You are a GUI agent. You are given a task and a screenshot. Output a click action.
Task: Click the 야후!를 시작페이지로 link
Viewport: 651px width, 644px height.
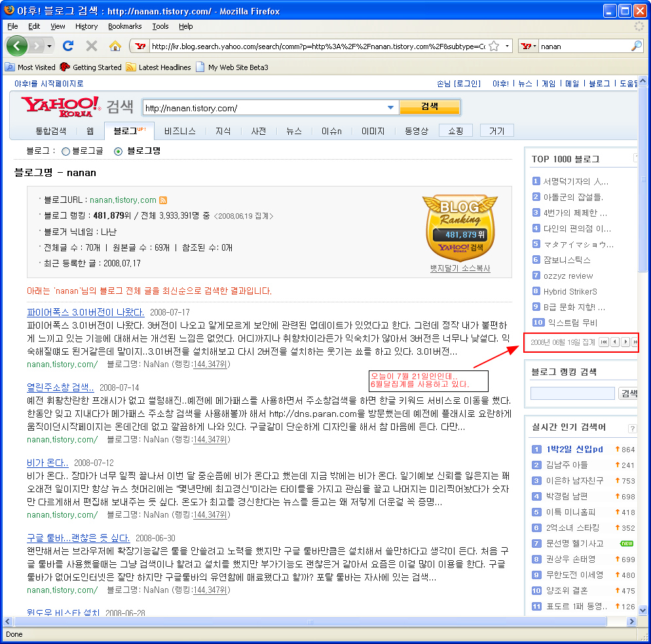click(x=49, y=83)
